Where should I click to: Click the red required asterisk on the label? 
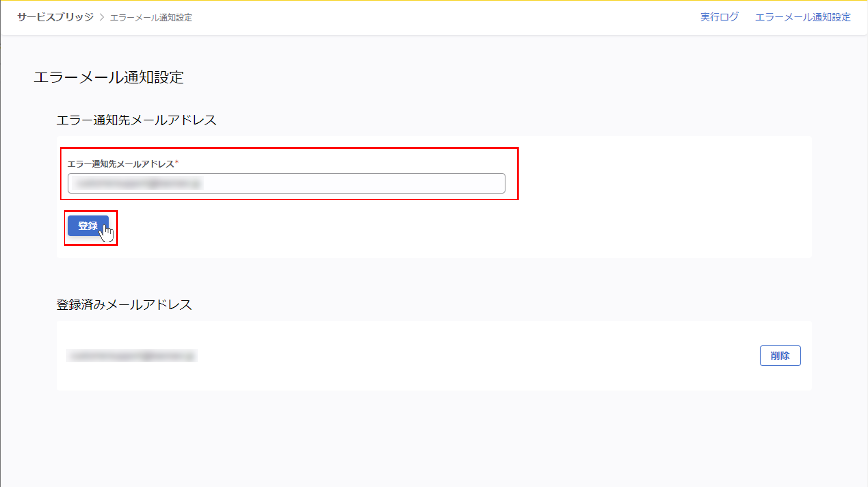pyautogui.click(x=177, y=162)
